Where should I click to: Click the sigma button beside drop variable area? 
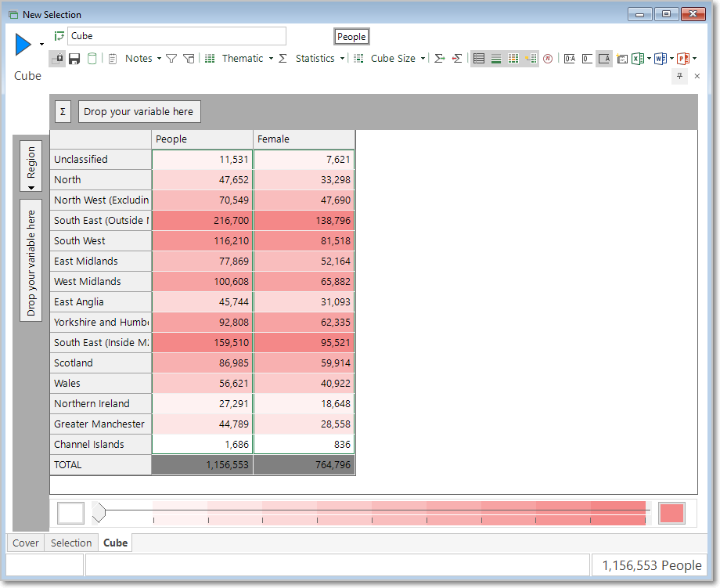tap(63, 112)
